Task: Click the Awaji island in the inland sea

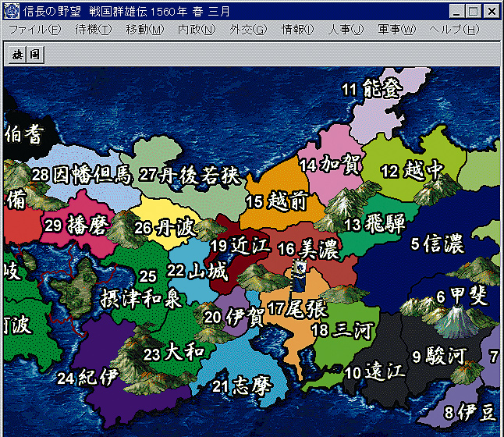Action: (76, 288)
